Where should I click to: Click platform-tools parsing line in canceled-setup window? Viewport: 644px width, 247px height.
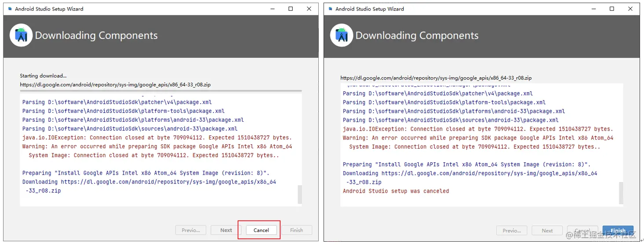click(444, 102)
